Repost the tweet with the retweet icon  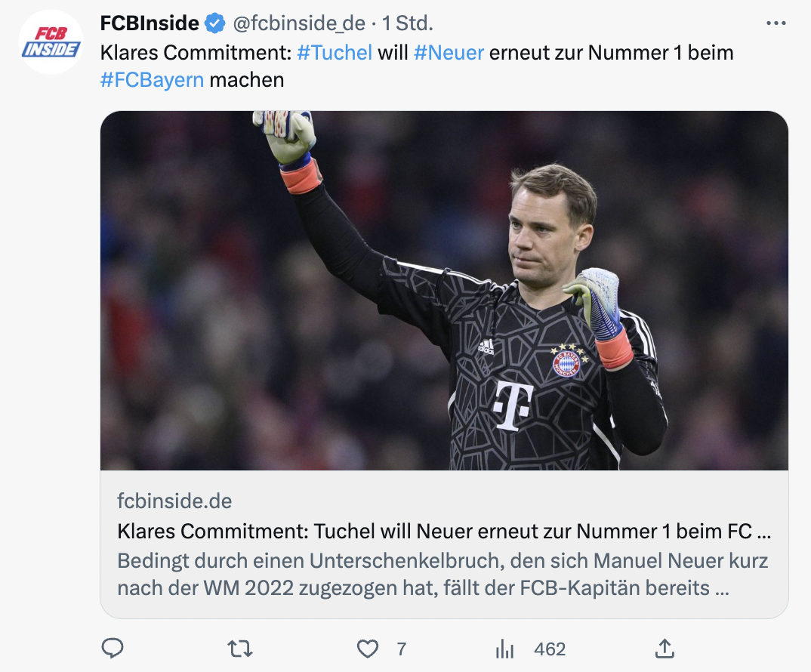tap(240, 649)
